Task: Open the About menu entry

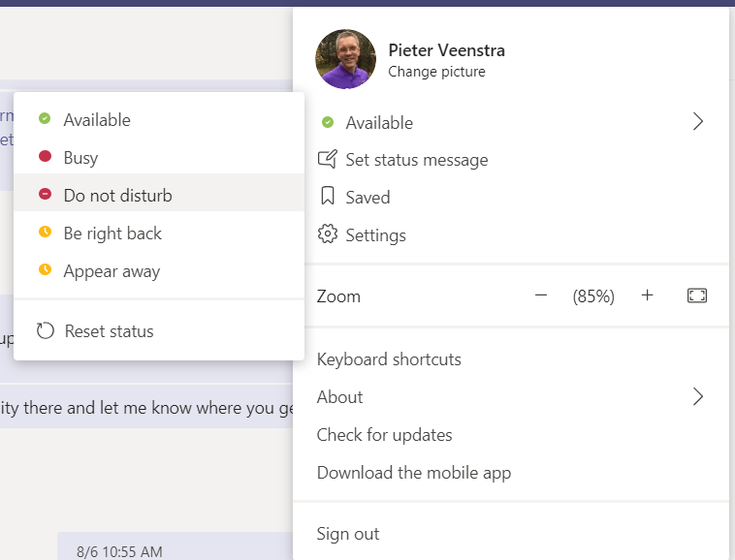Action: (x=511, y=396)
